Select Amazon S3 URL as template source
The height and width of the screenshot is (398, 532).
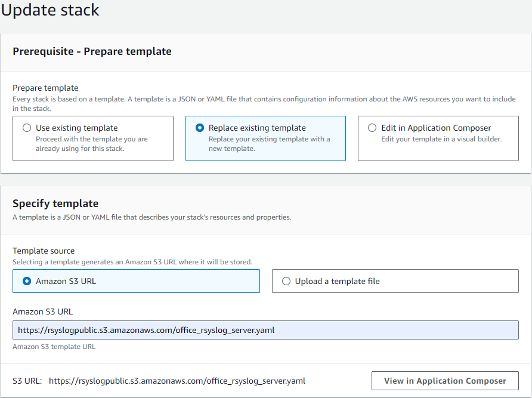pos(27,281)
